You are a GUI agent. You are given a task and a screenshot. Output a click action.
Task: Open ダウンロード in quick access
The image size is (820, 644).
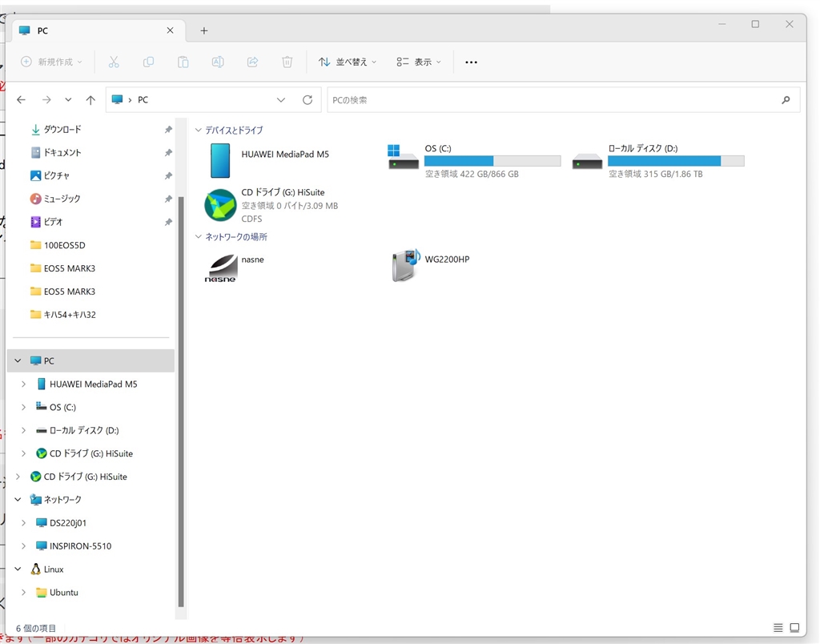tap(62, 129)
